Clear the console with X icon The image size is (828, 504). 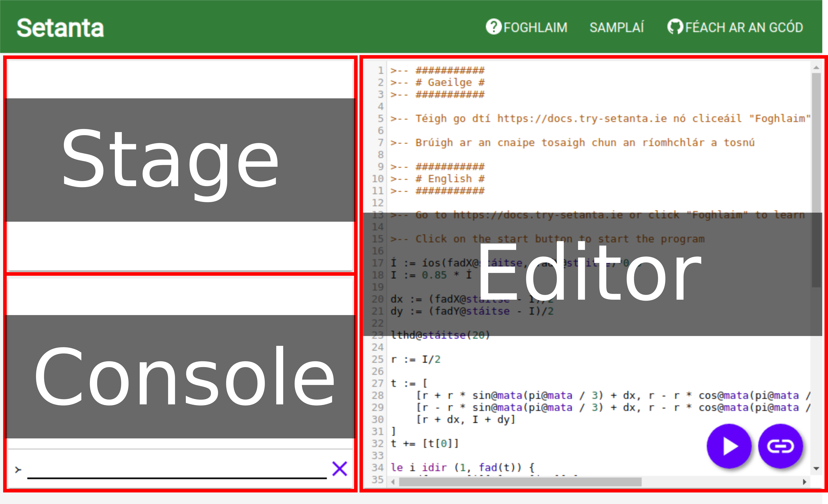[339, 469]
